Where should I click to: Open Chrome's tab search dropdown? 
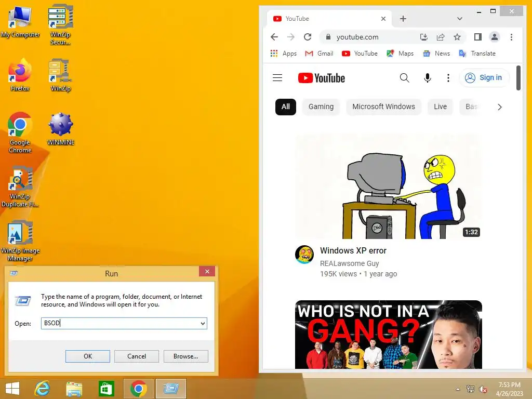tap(459, 19)
